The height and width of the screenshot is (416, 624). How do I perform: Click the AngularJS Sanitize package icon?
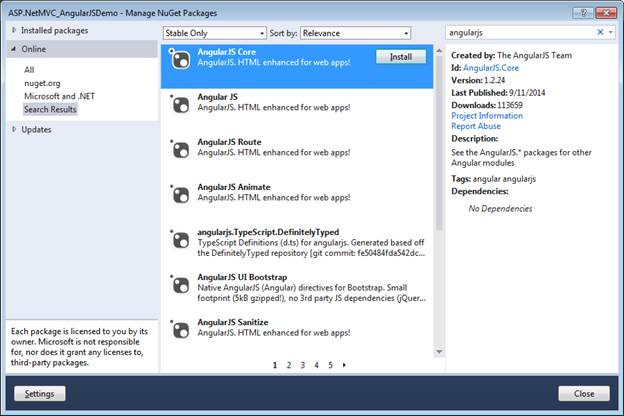(180, 330)
